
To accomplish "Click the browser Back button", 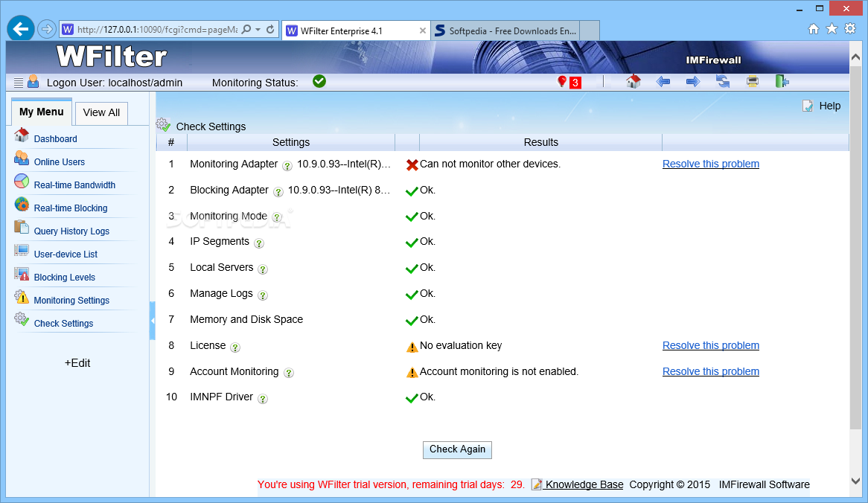I will [x=21, y=29].
